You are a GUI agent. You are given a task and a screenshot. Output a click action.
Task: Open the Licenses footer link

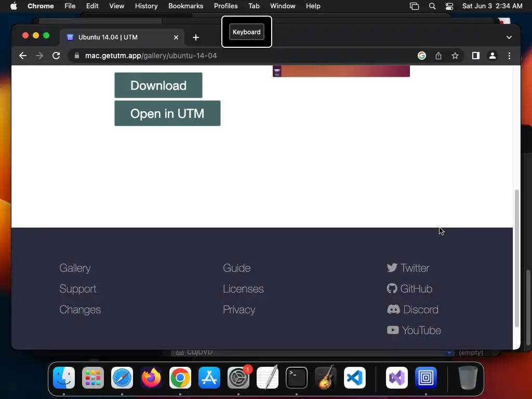coord(243,289)
